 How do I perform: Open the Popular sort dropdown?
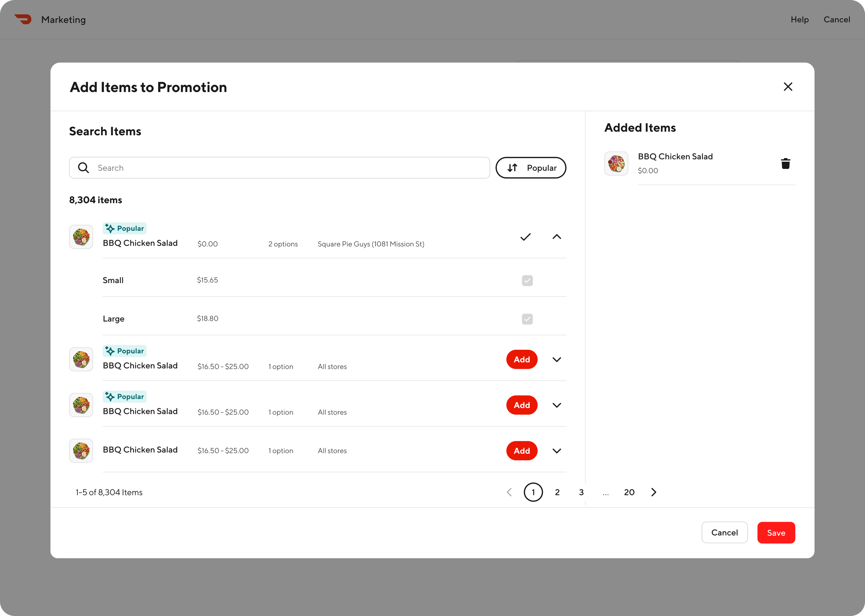530,167
